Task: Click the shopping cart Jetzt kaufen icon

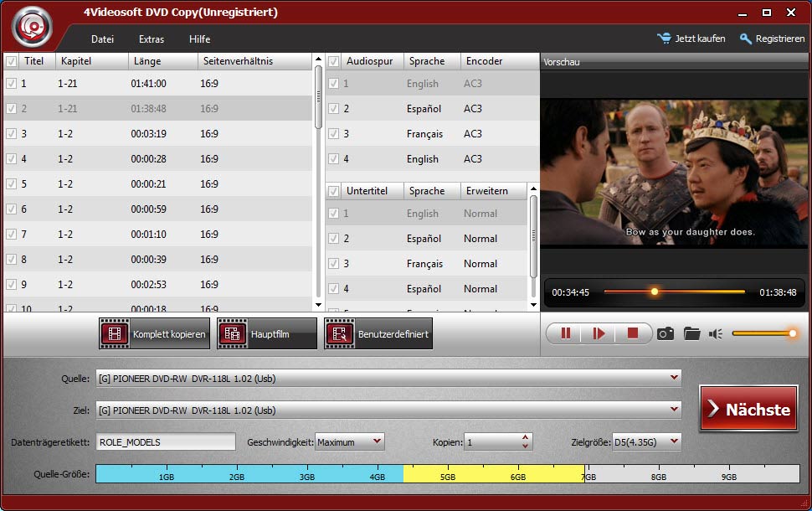Action: [x=665, y=39]
